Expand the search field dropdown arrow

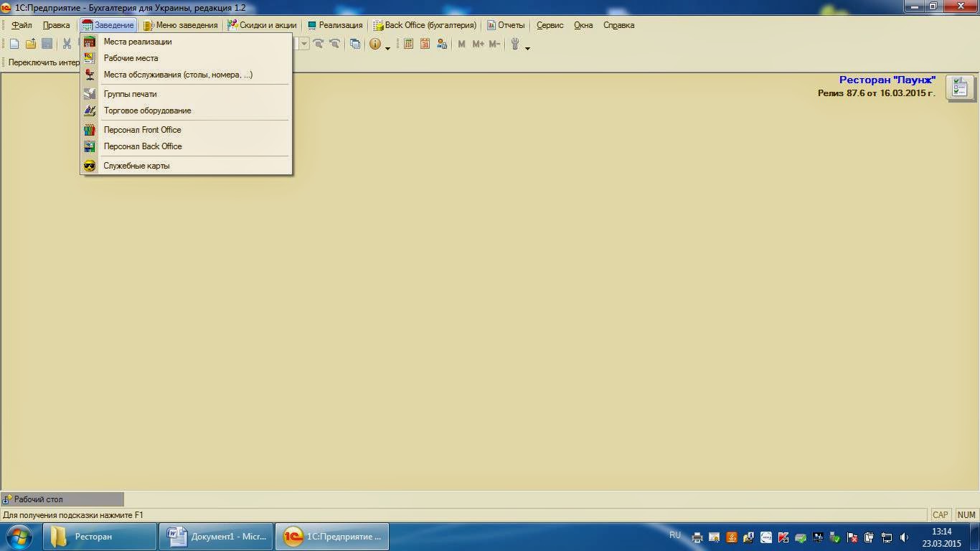coord(304,44)
